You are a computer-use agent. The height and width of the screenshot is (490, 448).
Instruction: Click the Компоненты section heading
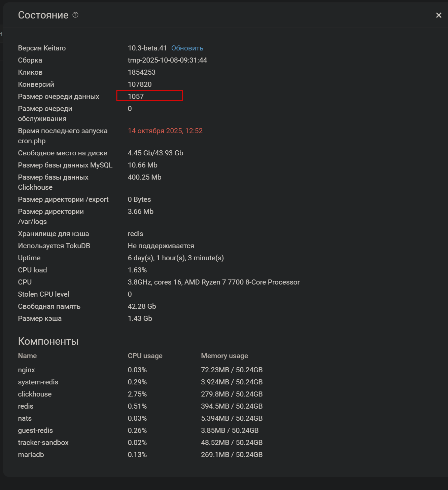[48, 341]
